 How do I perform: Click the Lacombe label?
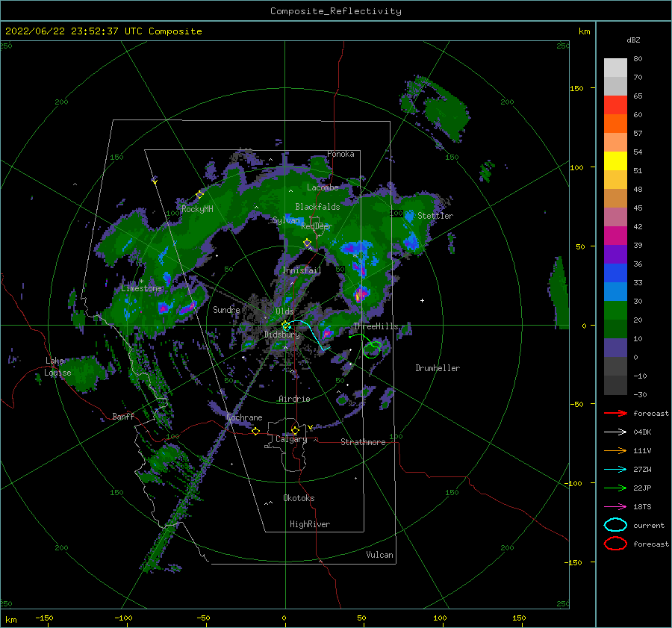(323, 187)
